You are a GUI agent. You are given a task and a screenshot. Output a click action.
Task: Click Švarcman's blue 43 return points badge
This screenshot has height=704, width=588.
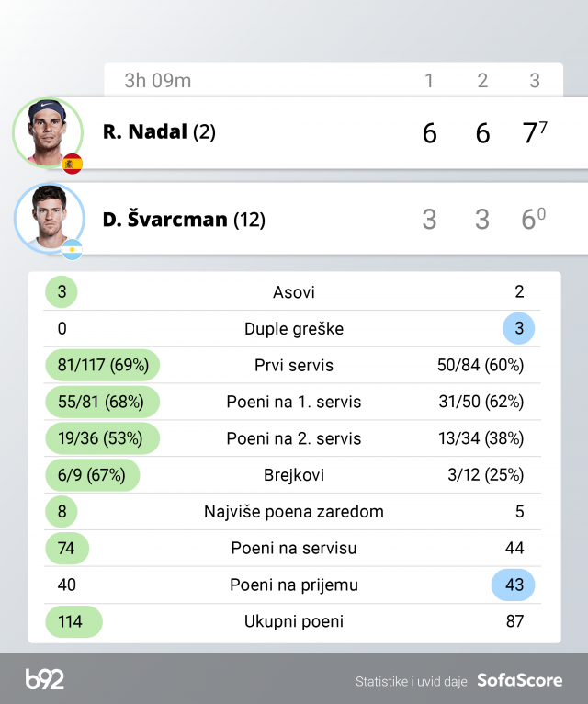(x=514, y=585)
